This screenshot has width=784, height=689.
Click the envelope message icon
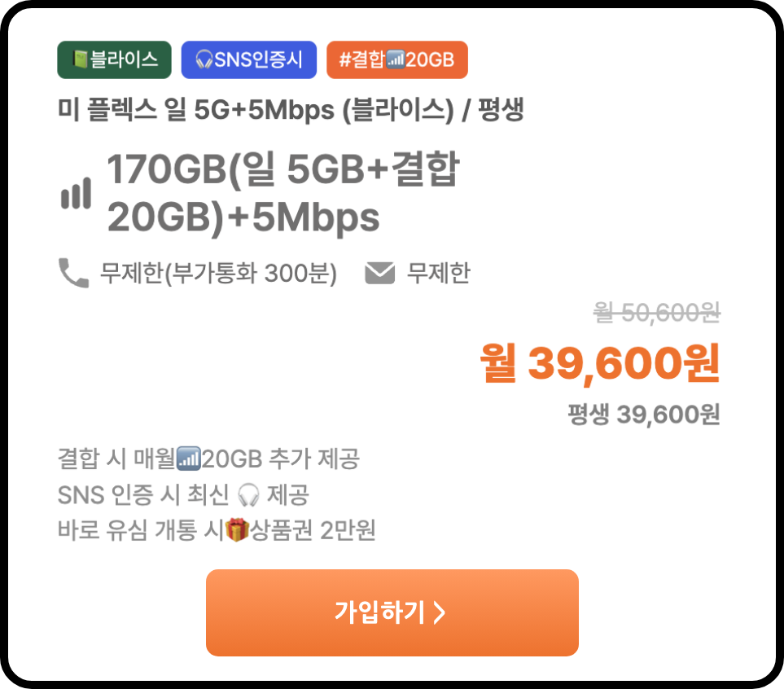pos(380,273)
